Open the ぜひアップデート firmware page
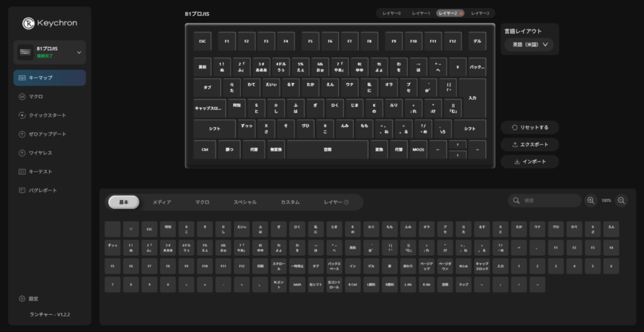Viewport: 644px width, 332px height. tap(47, 134)
